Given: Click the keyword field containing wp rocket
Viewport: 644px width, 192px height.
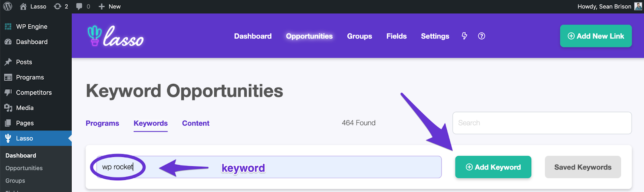Looking at the screenshot, I should pyautogui.click(x=268, y=167).
